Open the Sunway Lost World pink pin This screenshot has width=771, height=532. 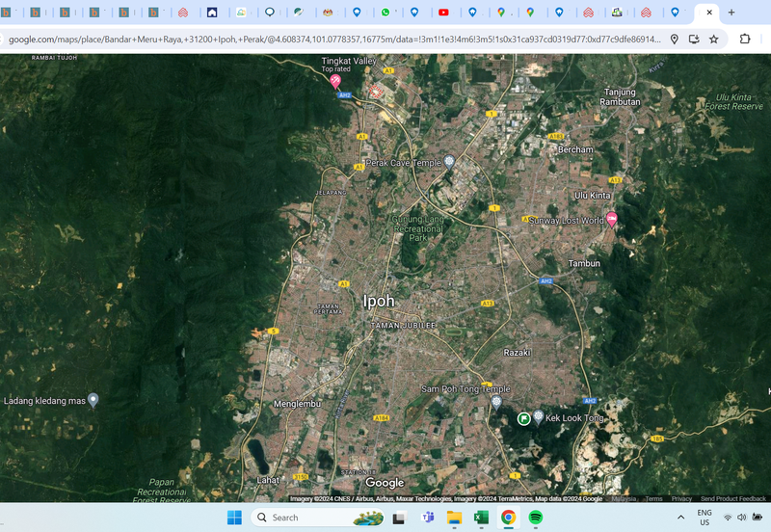[x=612, y=220]
